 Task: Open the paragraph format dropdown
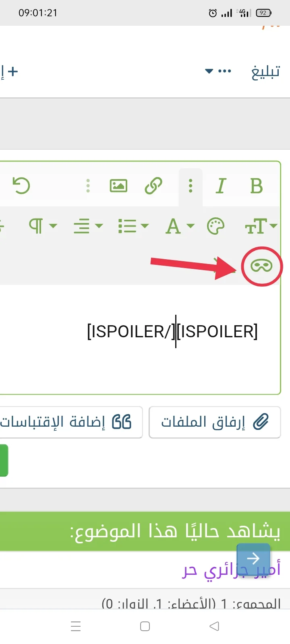pos(42,226)
